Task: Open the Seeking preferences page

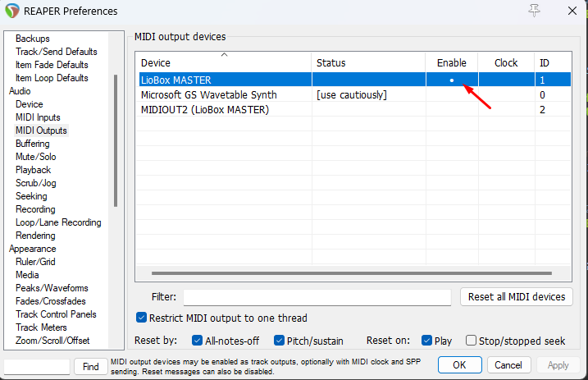Action: coord(31,196)
